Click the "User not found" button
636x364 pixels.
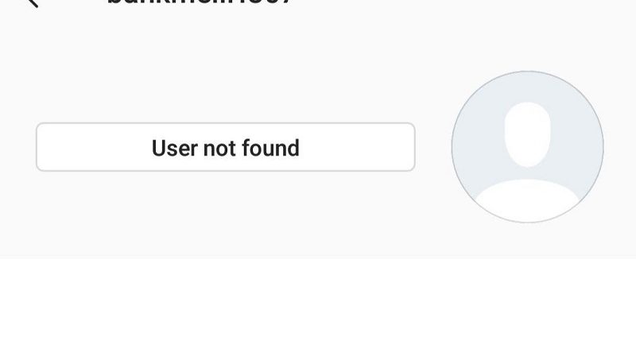coord(226,147)
